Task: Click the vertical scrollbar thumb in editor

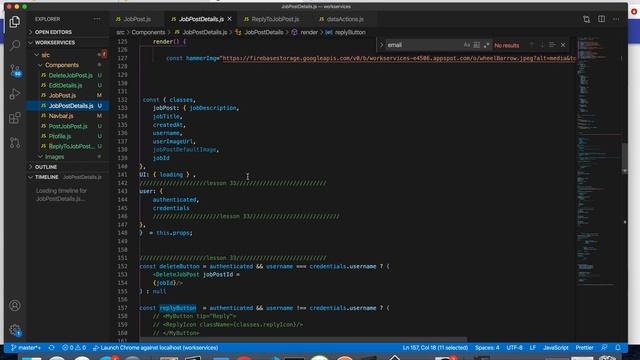Action: (624, 158)
